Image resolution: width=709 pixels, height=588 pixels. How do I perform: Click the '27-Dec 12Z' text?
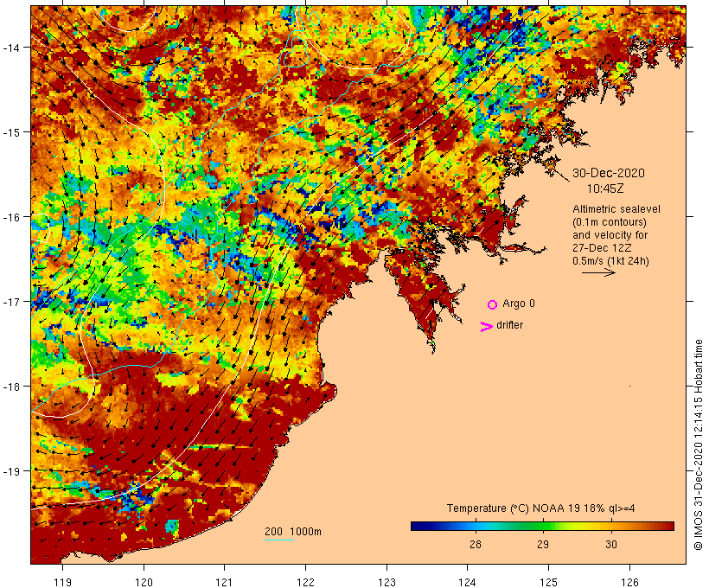point(602,248)
